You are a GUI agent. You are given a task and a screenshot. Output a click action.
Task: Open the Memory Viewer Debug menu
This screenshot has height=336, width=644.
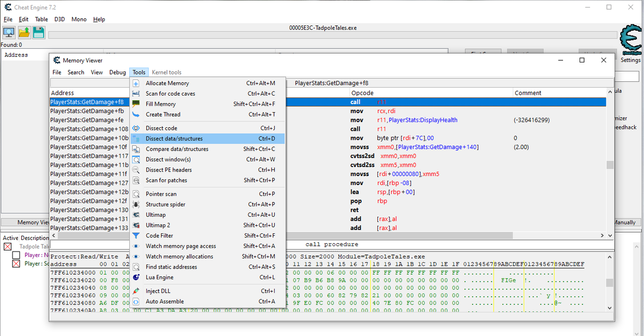click(118, 72)
